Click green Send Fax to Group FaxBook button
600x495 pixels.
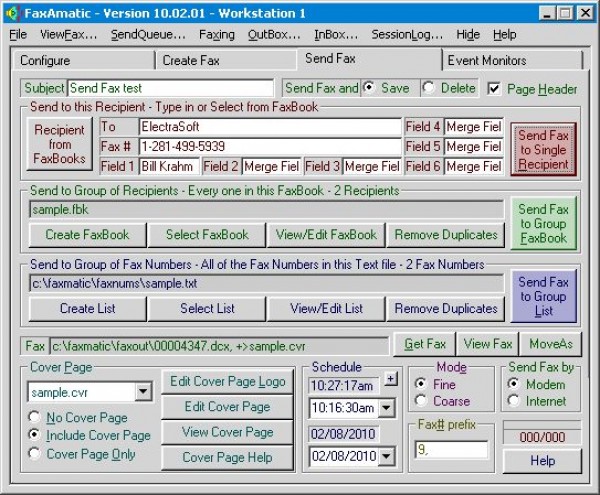tap(545, 223)
